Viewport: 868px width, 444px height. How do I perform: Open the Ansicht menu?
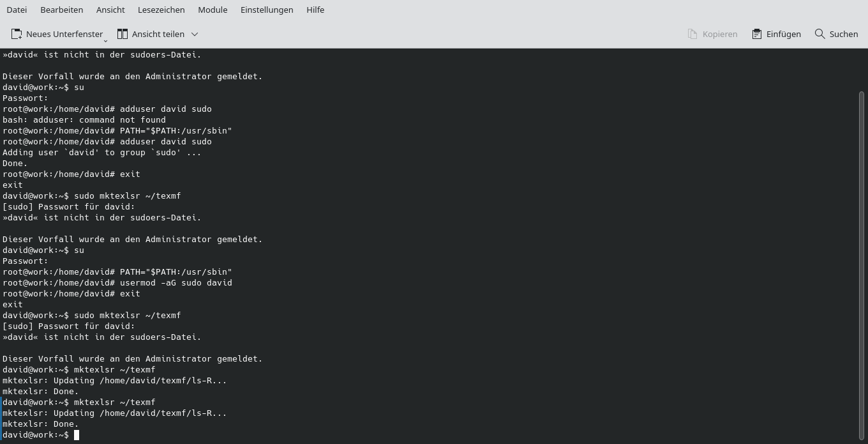[110, 10]
